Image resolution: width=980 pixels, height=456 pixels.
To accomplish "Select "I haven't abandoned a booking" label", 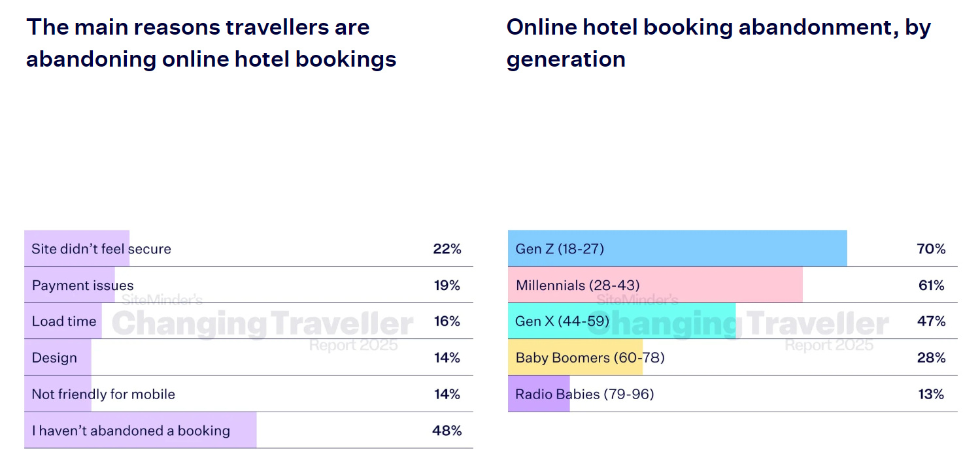I will pyautogui.click(x=131, y=431).
